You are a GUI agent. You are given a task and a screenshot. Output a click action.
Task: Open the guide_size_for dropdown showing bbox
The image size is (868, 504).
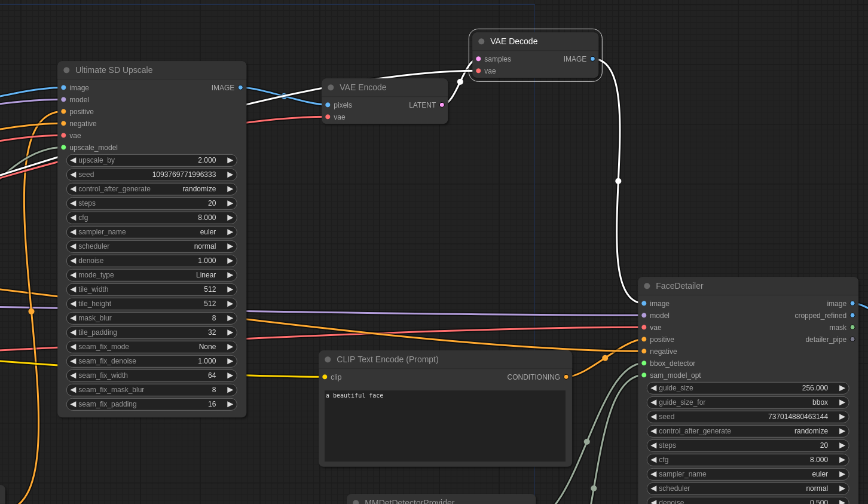748,402
